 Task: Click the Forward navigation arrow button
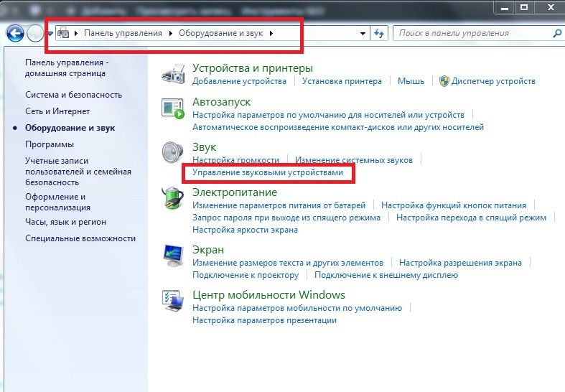[35, 34]
